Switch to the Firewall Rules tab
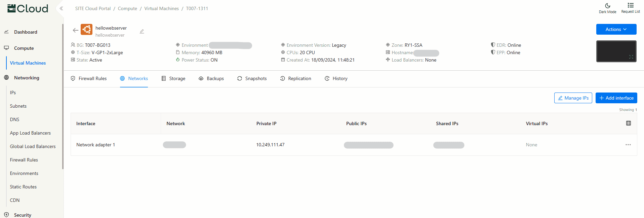Image resolution: width=644 pixels, height=218 pixels. pyautogui.click(x=89, y=78)
